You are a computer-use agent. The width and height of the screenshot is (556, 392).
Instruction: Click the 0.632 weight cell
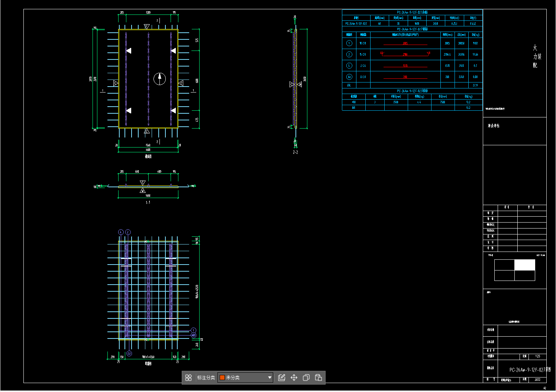[x=473, y=23]
